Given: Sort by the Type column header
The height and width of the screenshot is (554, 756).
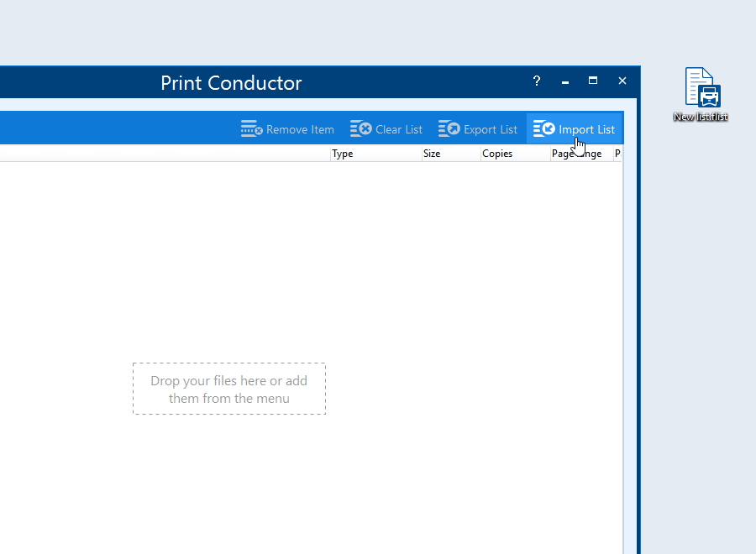Looking at the screenshot, I should coord(375,154).
